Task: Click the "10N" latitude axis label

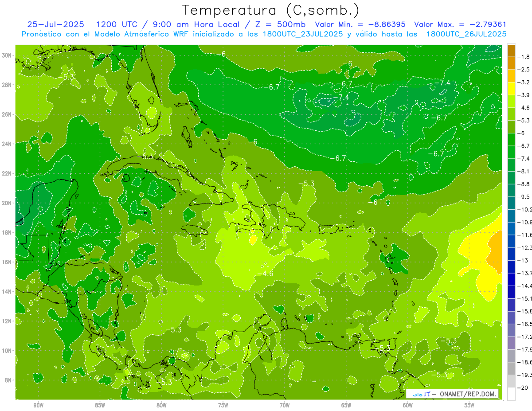Action: (x=7, y=351)
